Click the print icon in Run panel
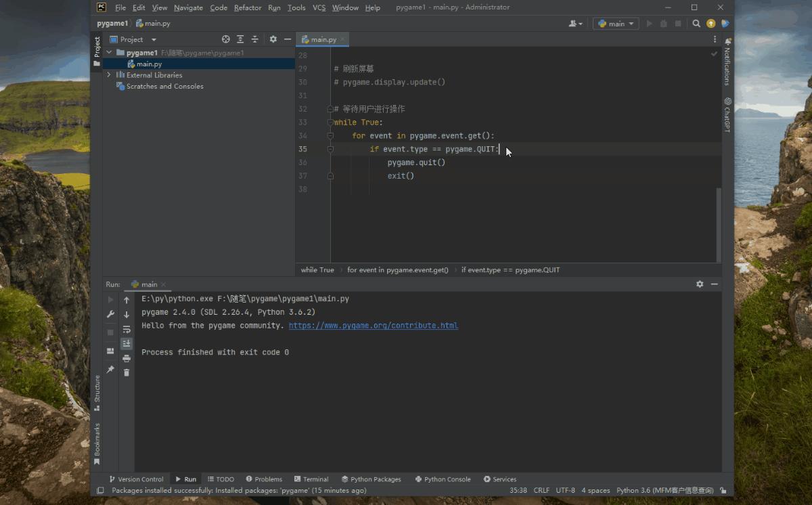This screenshot has width=812, height=505. click(x=127, y=358)
